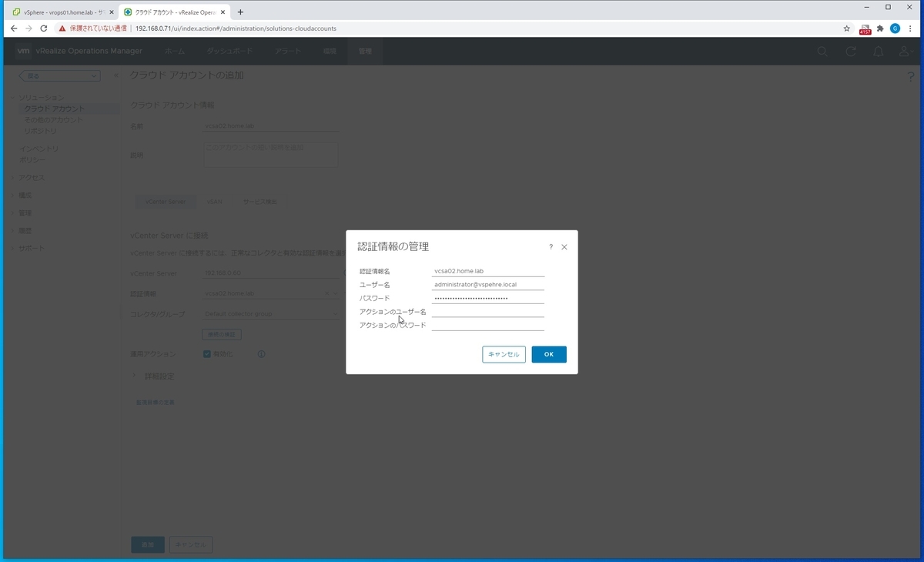Open the user account menu icon
Viewport: 924px width, 562px height.
[906, 52]
